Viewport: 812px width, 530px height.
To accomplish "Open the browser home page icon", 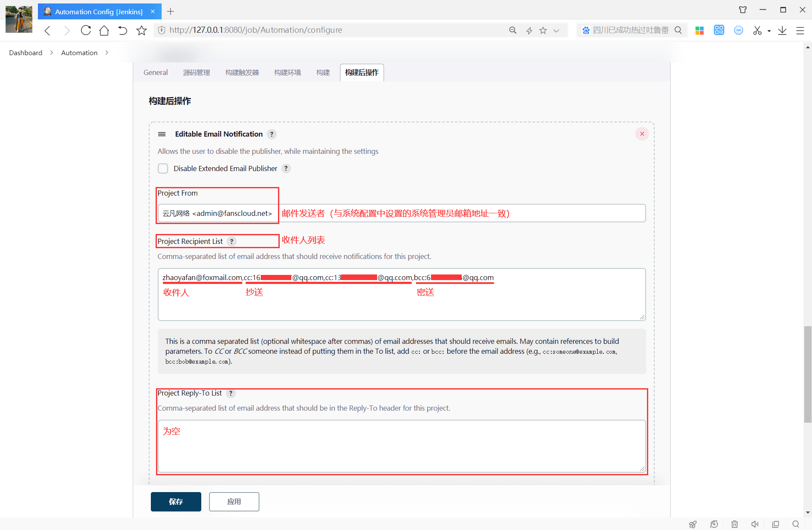I will (x=104, y=30).
